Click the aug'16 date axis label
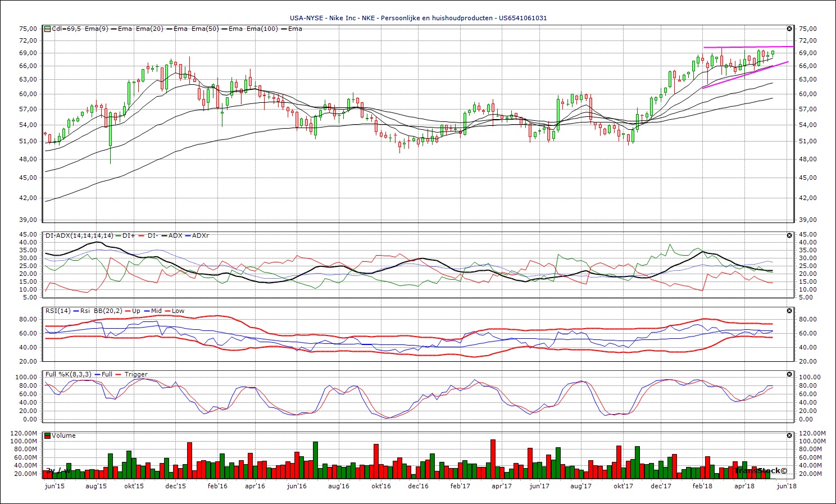Image resolution: width=836 pixels, height=504 pixels. pos(339,486)
